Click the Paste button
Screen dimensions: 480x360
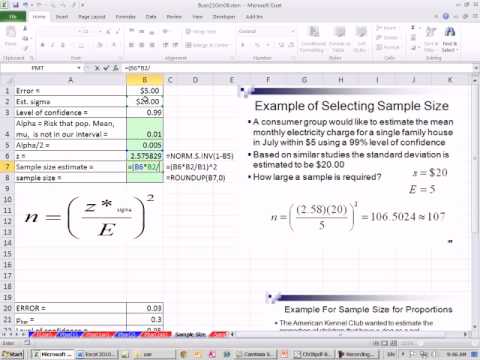pos(11,37)
